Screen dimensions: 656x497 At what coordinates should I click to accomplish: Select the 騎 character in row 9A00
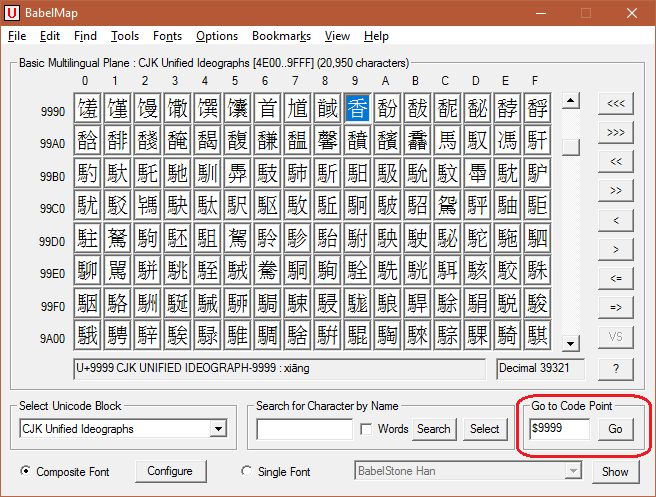point(507,335)
